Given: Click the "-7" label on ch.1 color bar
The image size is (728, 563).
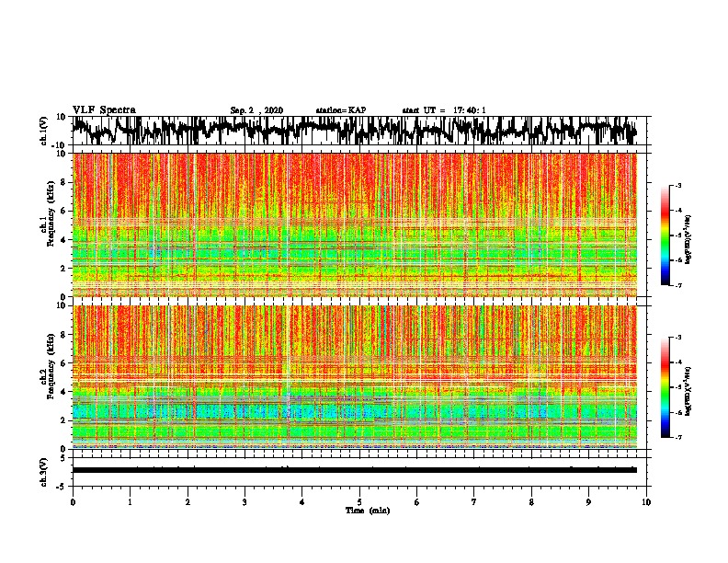Looking at the screenshot, I should coord(677,285).
